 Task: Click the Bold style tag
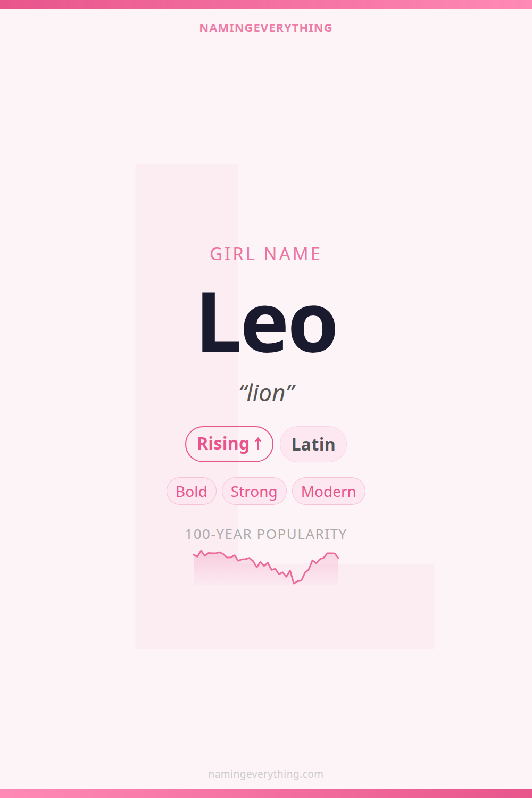192,491
